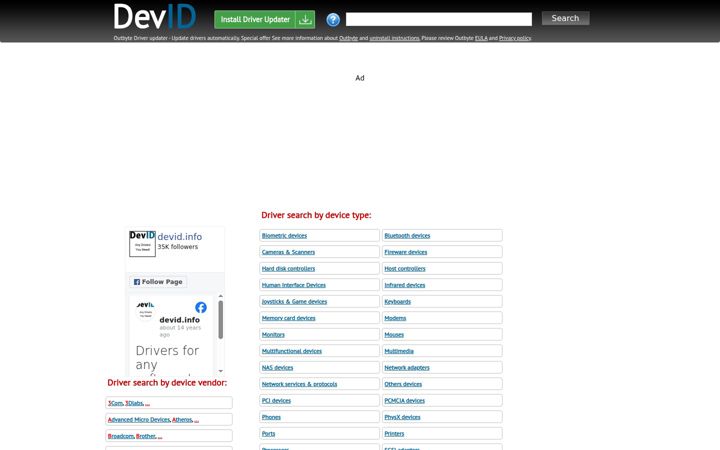Open the 3Dlabs vendor link
The width and height of the screenshot is (720, 450).
(134, 403)
